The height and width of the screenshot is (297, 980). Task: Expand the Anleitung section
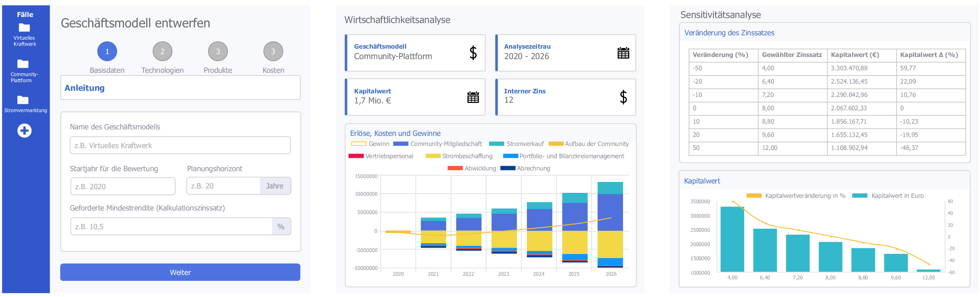click(84, 88)
